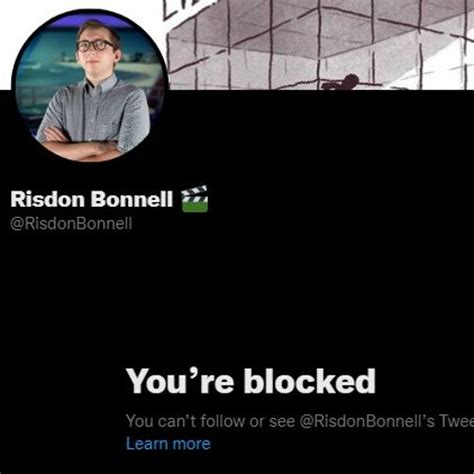The image size is (474, 474).
Task: Click the grid ceiling drawing in banner
Action: click(x=320, y=40)
